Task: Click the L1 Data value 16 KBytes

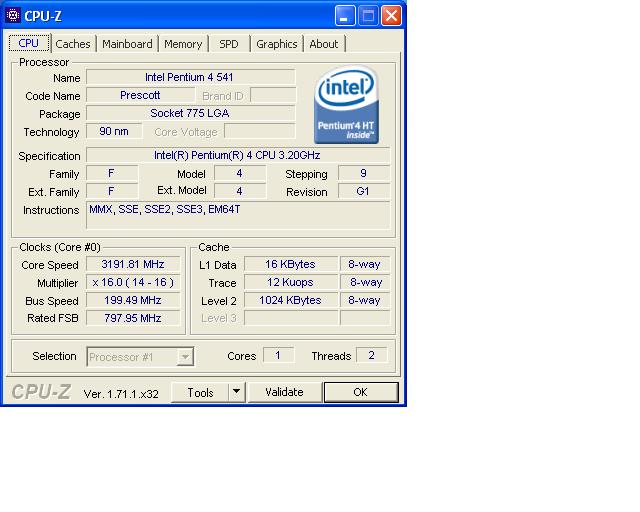Action: click(x=291, y=264)
